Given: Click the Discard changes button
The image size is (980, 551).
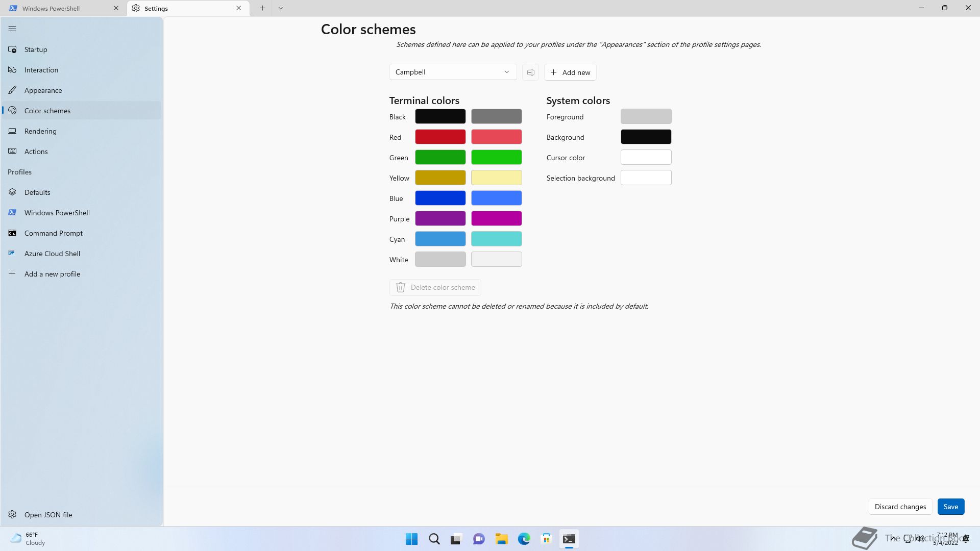Looking at the screenshot, I should tap(900, 507).
